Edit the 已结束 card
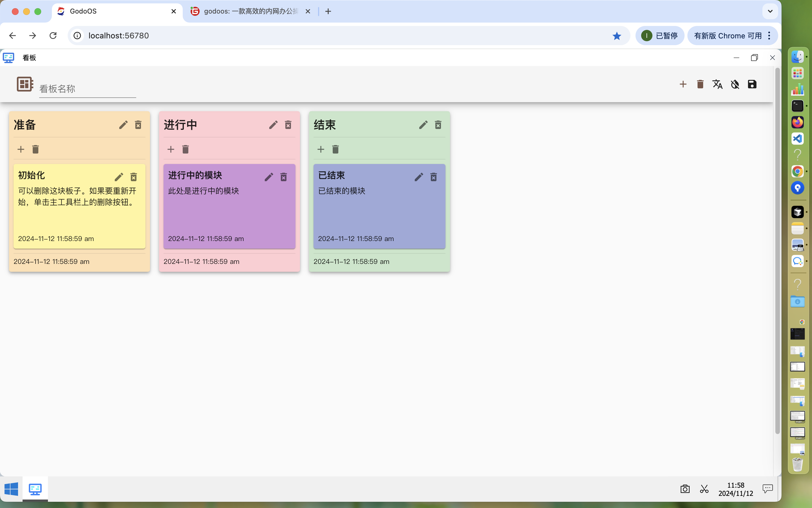The image size is (812, 508). [419, 177]
